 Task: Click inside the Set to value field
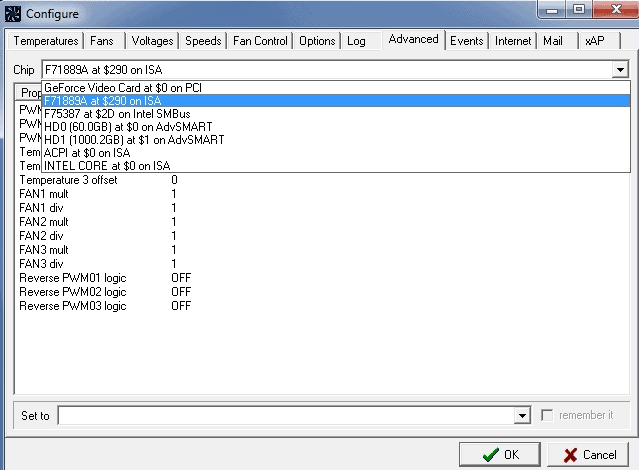(x=286, y=415)
